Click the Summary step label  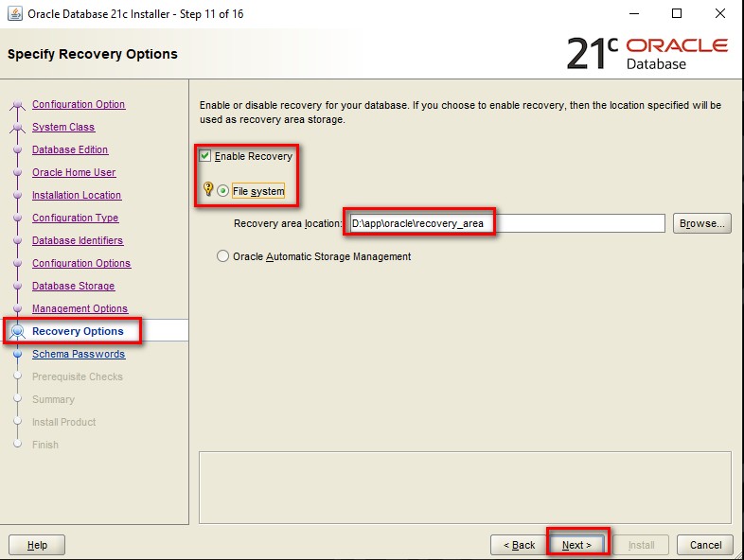tap(53, 400)
